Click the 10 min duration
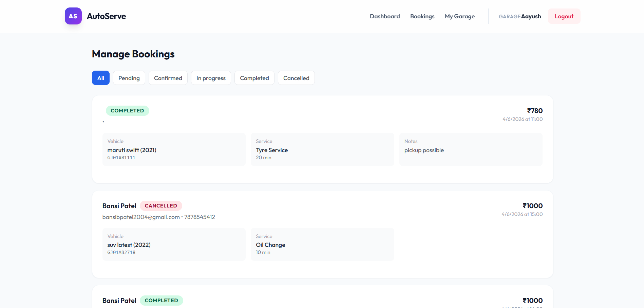The image size is (644, 308). 263,252
